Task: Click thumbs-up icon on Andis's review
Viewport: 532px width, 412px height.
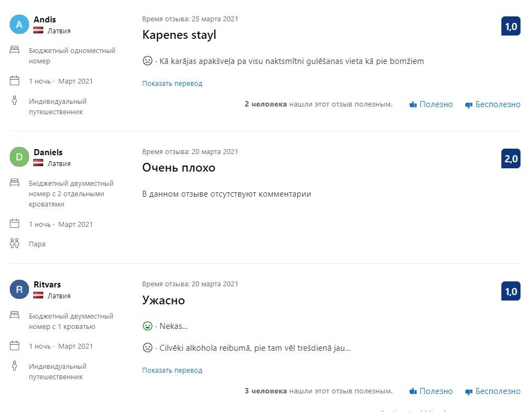Action: pyautogui.click(x=413, y=104)
